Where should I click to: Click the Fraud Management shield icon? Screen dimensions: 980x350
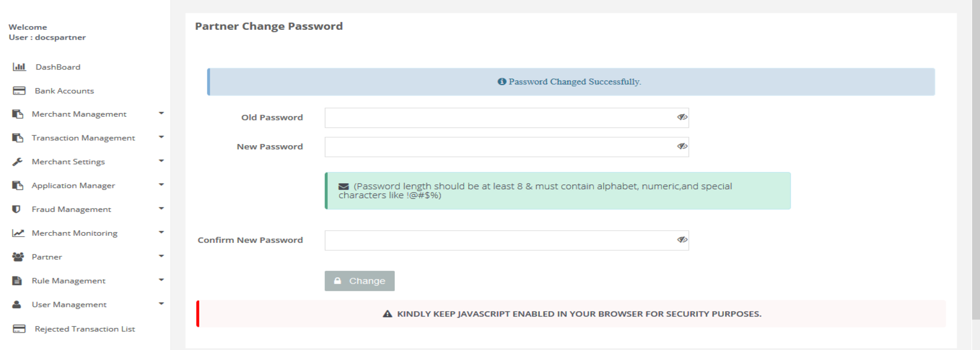point(16,209)
